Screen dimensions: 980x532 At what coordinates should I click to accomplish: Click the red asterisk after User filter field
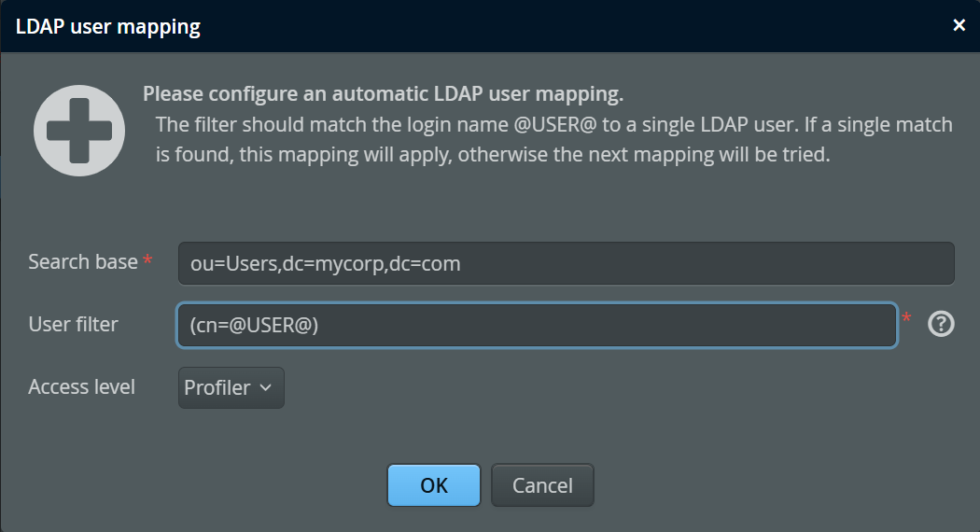906,317
